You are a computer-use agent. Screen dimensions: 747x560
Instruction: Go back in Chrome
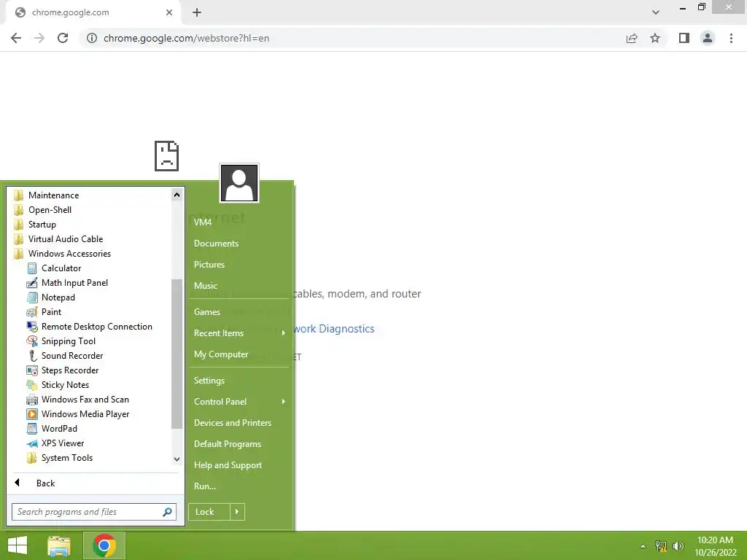(x=16, y=38)
